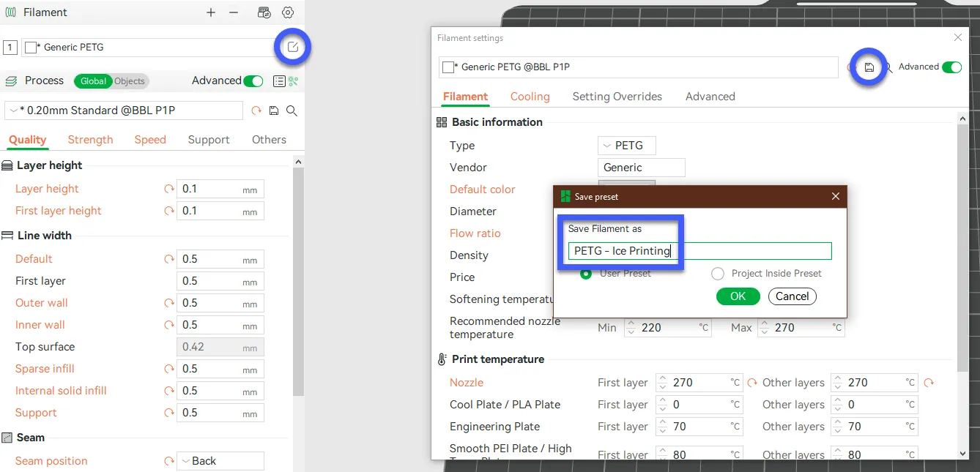
Task: Switch to the Cooling tab
Action: pos(530,97)
